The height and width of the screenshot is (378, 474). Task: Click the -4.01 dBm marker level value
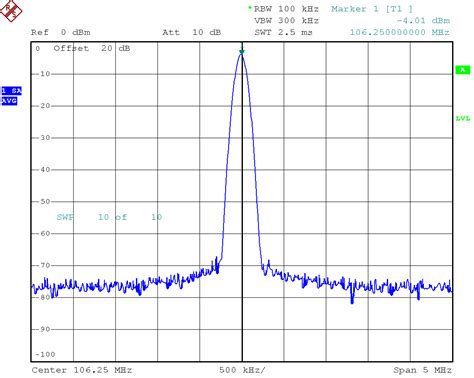click(x=423, y=21)
